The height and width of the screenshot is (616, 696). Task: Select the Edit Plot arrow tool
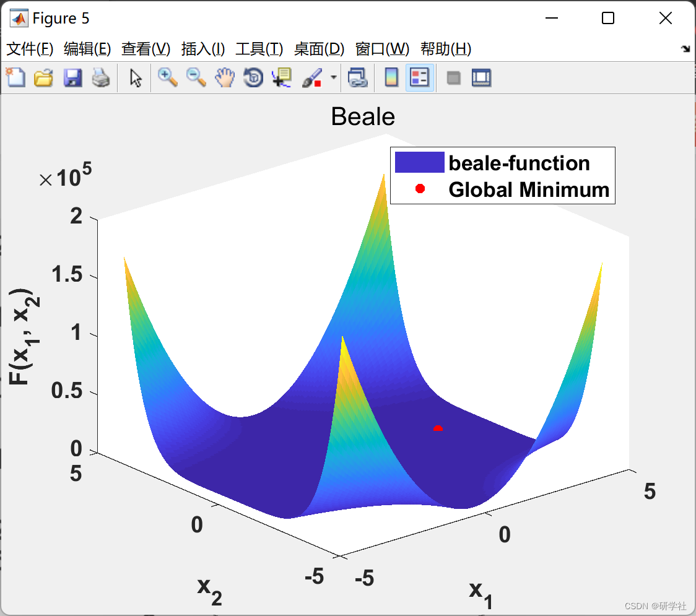[136, 78]
